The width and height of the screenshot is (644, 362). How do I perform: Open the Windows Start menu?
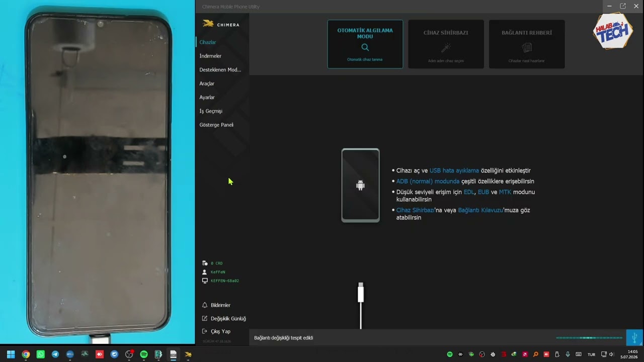tap(11, 354)
